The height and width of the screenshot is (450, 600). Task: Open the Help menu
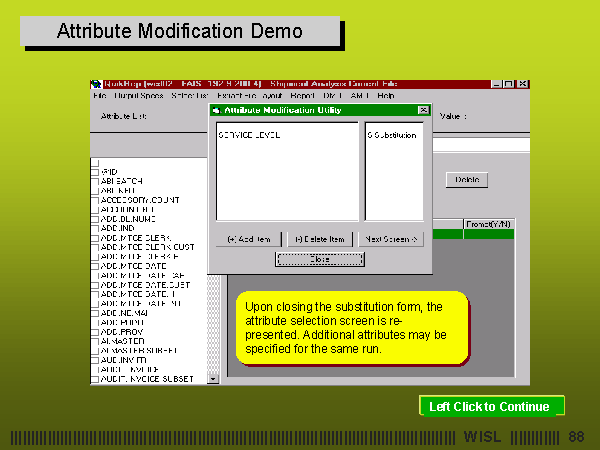386,96
